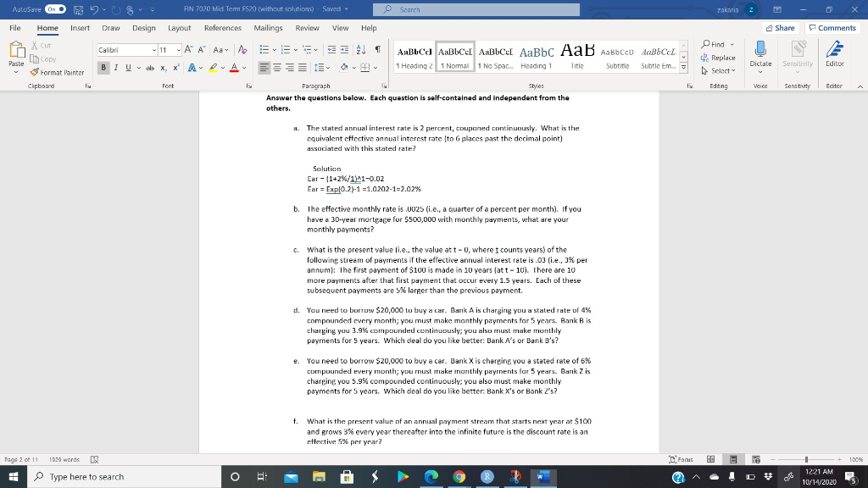Increase paragraph indent

pyautogui.click(x=344, y=50)
